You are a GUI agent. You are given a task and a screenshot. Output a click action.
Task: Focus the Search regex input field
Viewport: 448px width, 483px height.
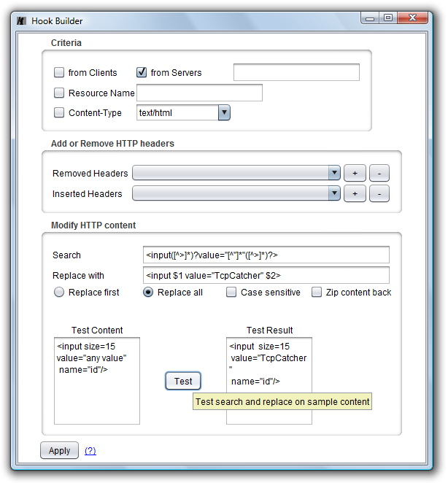coord(266,255)
